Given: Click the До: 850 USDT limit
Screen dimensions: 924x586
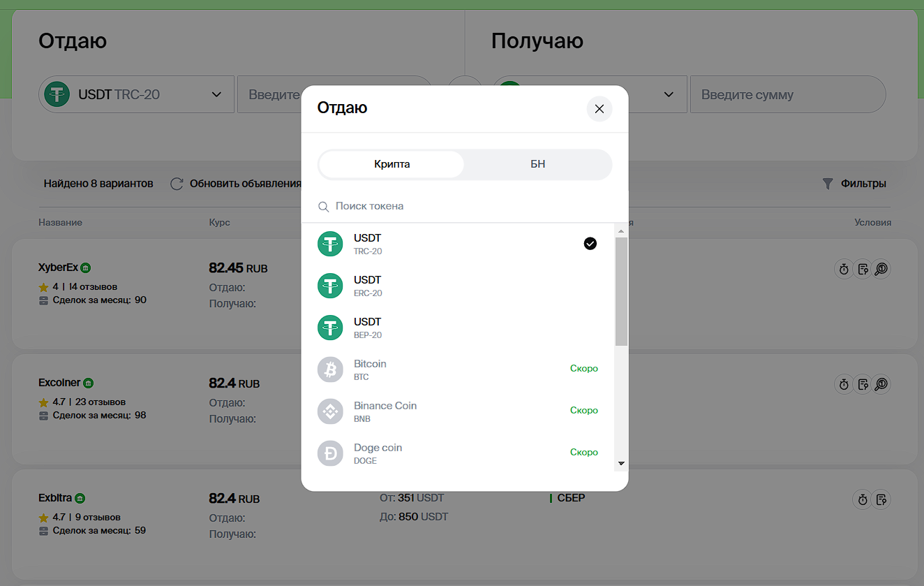Looking at the screenshot, I should (x=414, y=517).
